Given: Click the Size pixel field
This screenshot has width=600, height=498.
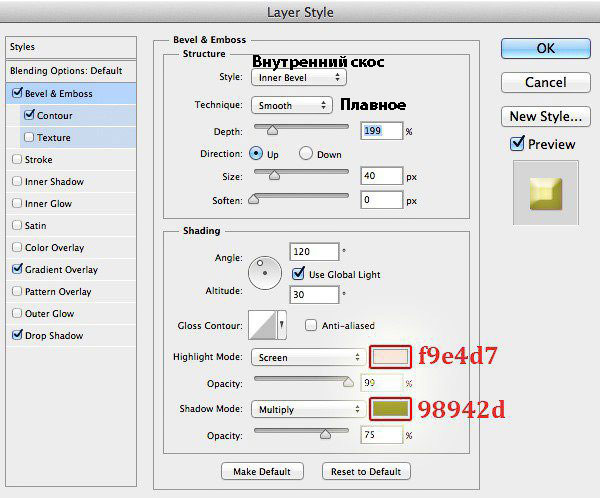Looking at the screenshot, I should click(x=382, y=176).
